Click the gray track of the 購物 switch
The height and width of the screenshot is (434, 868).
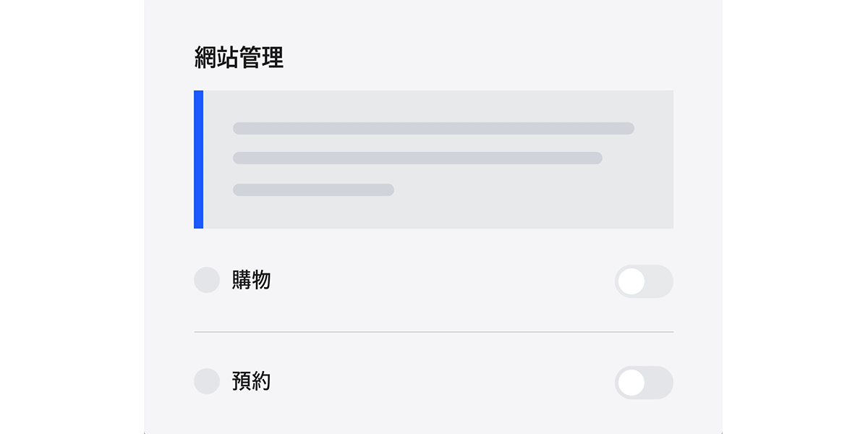point(660,281)
